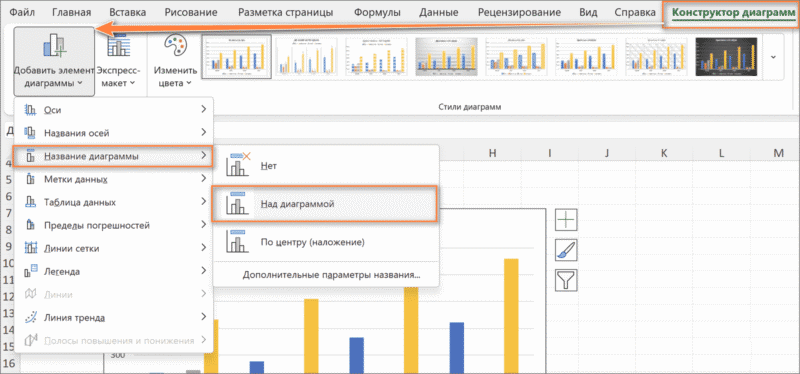Click the По центру (наложение) icon
Viewport: 800px width, 374px height.
point(237,242)
